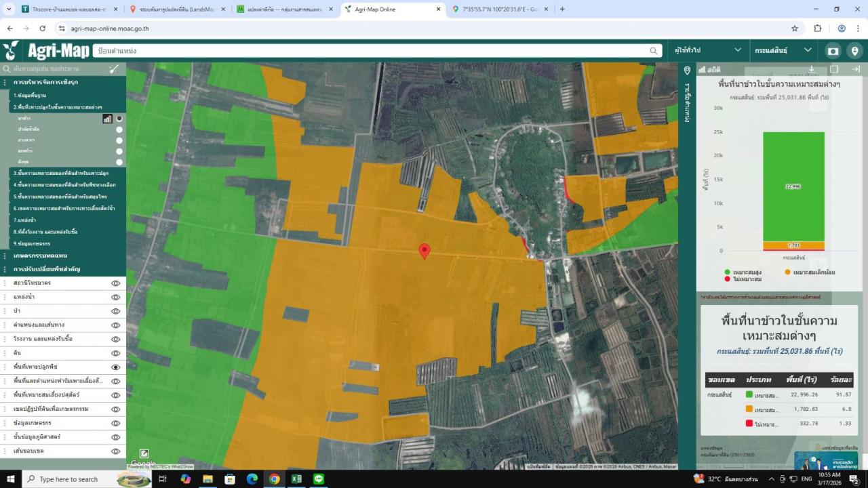
Task: Maximize statistics panel using square icon
Action: coord(834,69)
